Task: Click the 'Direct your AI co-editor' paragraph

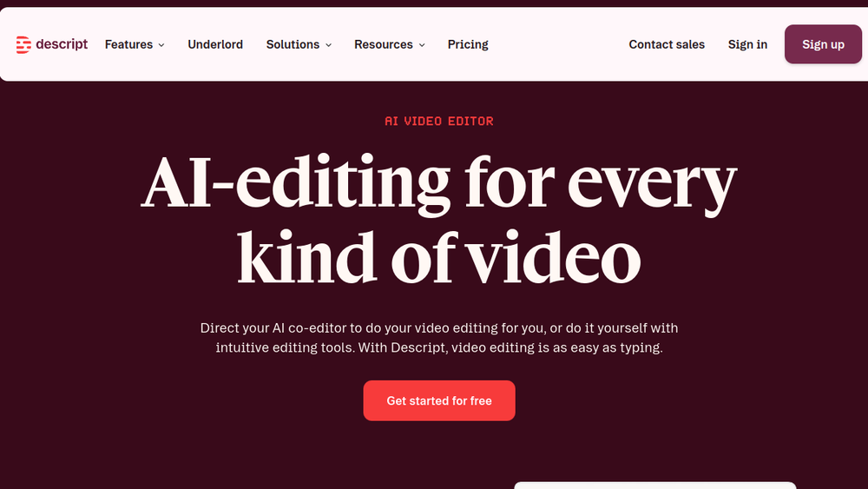Action: pos(439,338)
